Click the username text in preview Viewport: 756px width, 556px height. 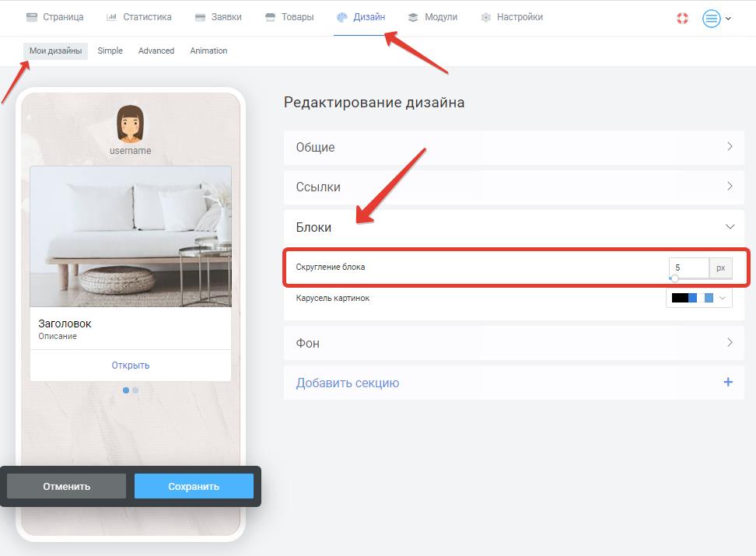click(130, 150)
